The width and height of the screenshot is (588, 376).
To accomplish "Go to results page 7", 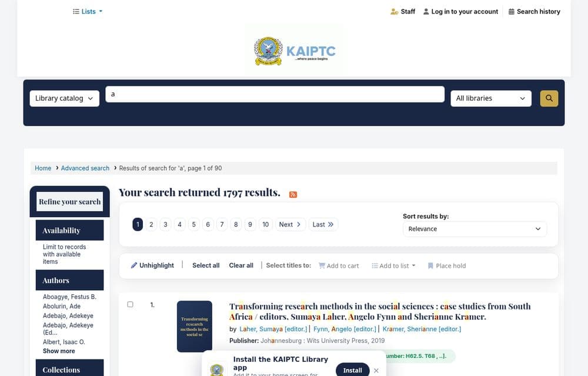I will (x=222, y=224).
